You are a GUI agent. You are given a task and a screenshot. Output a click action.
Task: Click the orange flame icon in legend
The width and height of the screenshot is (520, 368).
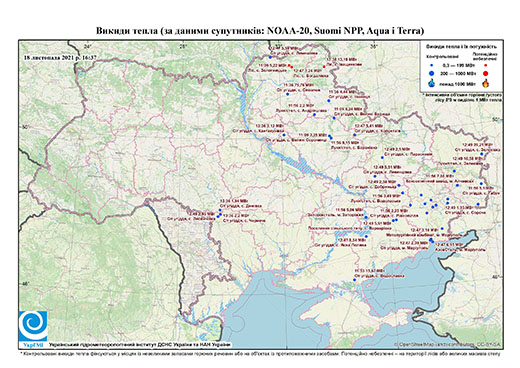(486, 83)
